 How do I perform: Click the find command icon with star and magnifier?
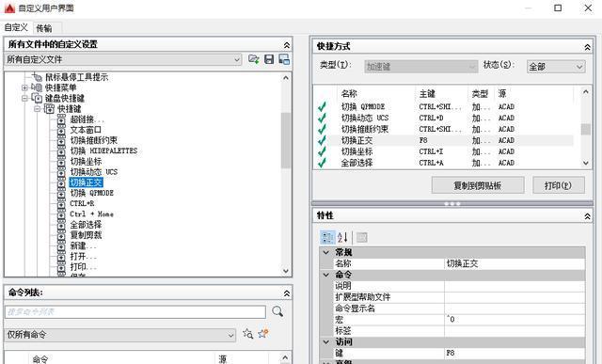[248, 334]
